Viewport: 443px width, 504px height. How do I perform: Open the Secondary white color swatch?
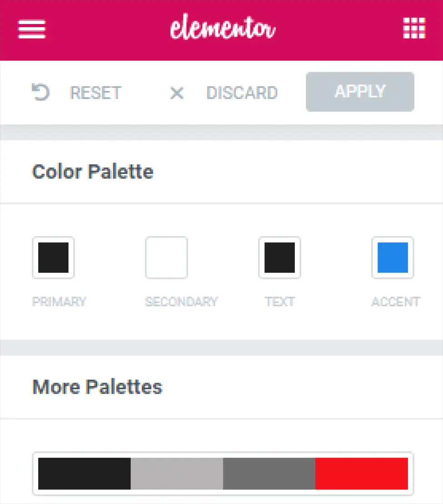coord(166,257)
